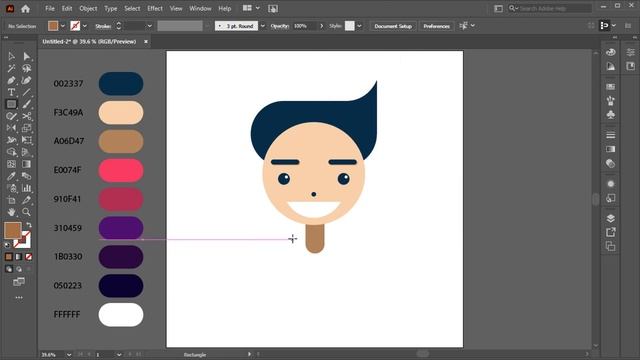Activate the Hand tool
The width and height of the screenshot is (640, 360).
(x=11, y=212)
